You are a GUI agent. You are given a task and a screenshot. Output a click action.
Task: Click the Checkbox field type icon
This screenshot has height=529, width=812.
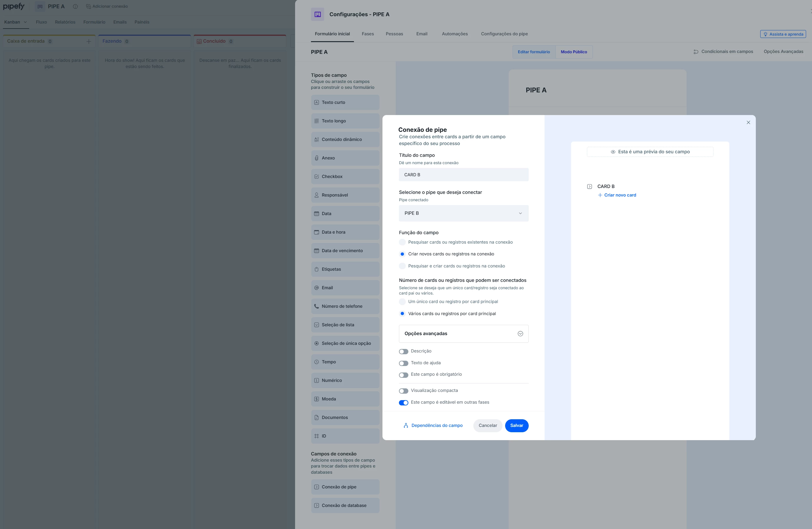pos(316,177)
